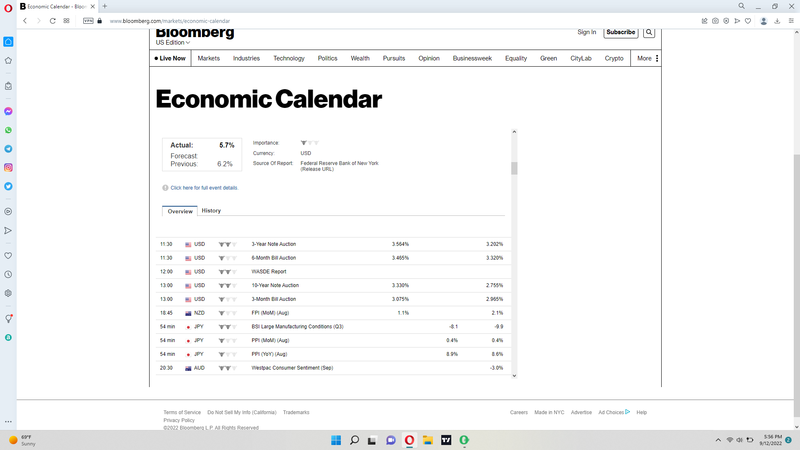Go to the Businessweek section
The height and width of the screenshot is (450, 800).
click(472, 59)
